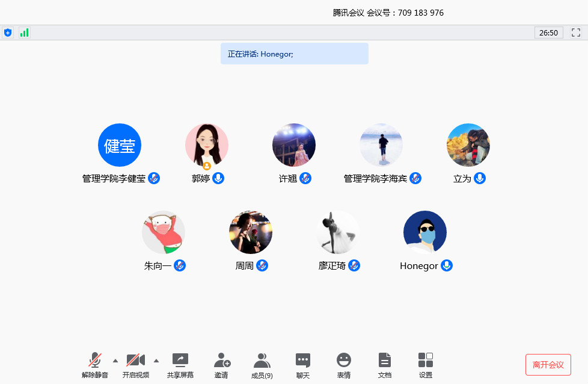This screenshot has height=384, width=588.
Task: Click 许翘's stage photo avatar
Action: (x=294, y=145)
